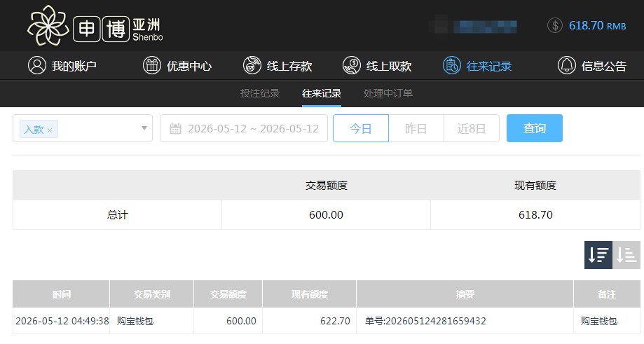
Task: Open 信息公告 announcements
Action: point(592,66)
